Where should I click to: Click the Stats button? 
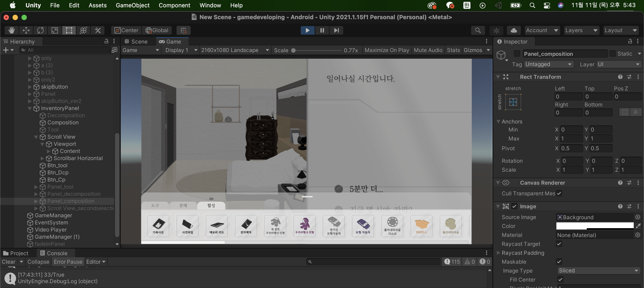pyautogui.click(x=453, y=50)
